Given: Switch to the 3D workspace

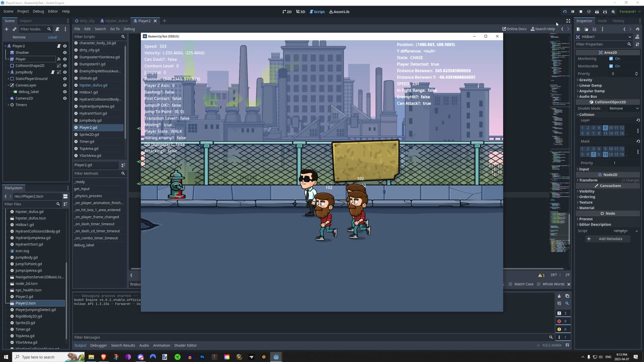Looking at the screenshot, I should coord(300,12).
